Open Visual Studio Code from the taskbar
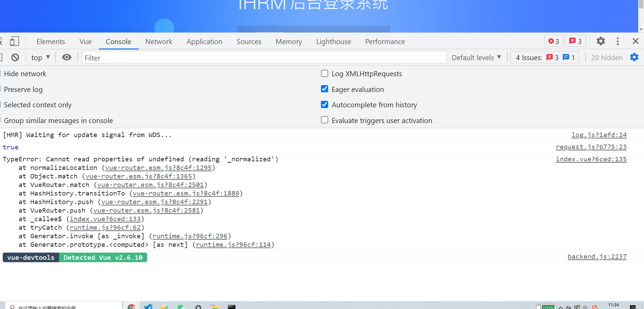 point(148,307)
